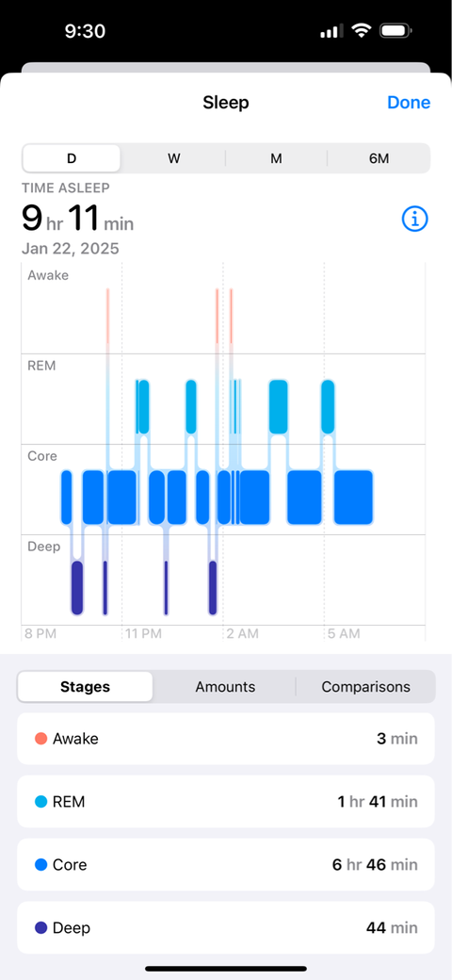The height and width of the screenshot is (980, 452).
Task: Tap the info icon beside Time Asleep
Action: [414, 219]
